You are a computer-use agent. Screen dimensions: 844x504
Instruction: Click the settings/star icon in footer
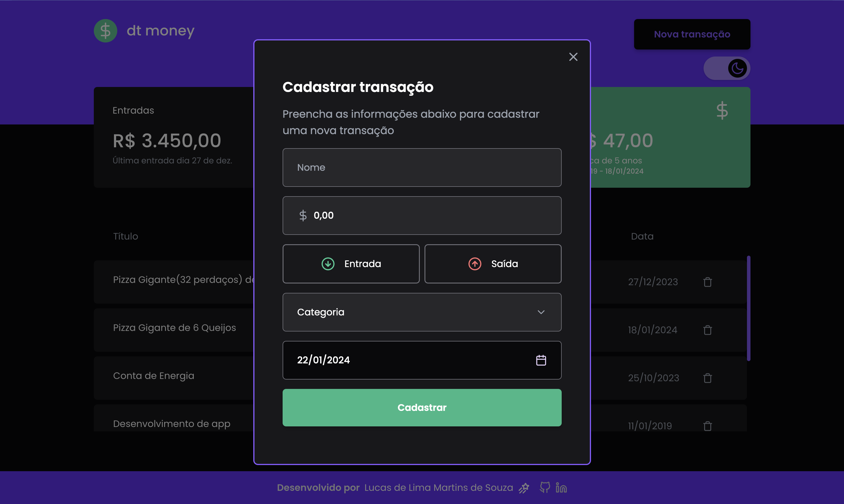coord(524,487)
